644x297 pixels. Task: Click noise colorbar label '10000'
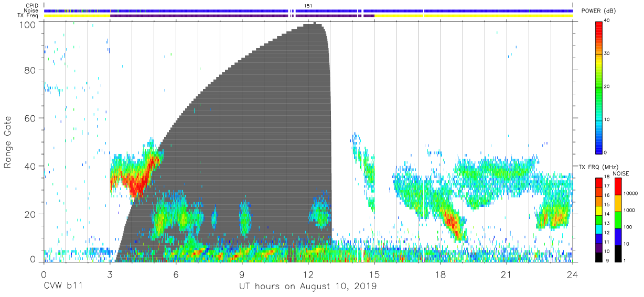pos(630,193)
